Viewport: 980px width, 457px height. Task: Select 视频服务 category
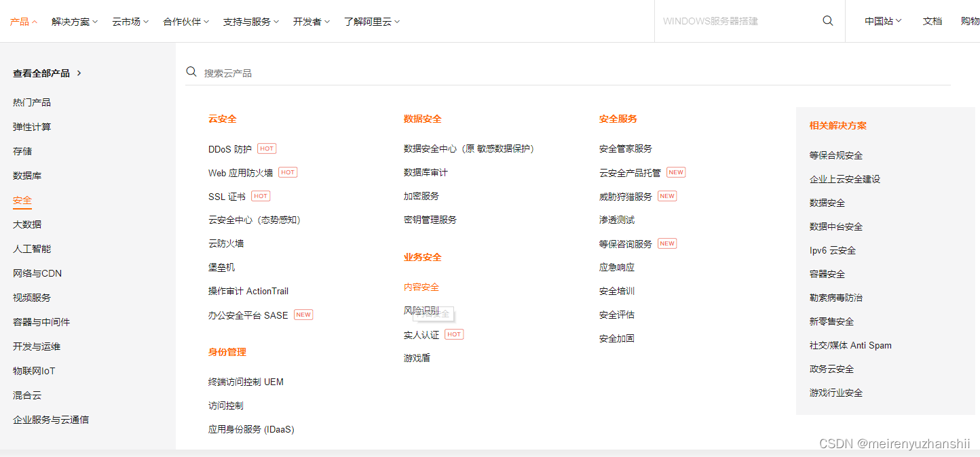[32, 298]
